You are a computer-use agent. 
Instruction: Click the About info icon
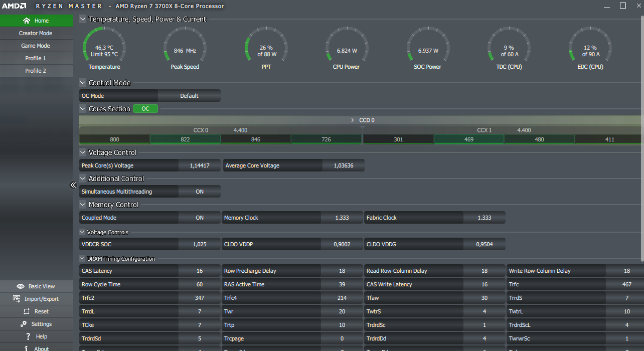pyautogui.click(x=27, y=348)
